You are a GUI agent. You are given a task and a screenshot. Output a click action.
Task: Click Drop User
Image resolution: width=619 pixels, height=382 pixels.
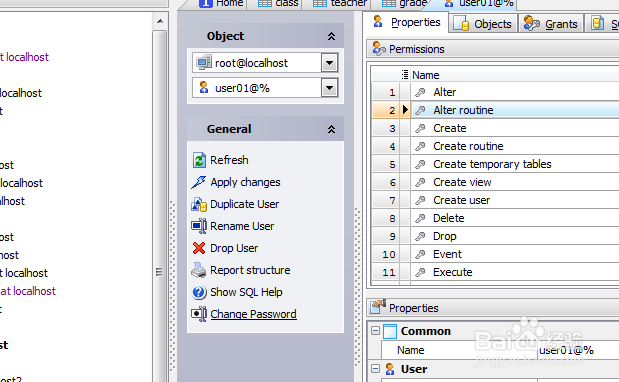point(234,248)
